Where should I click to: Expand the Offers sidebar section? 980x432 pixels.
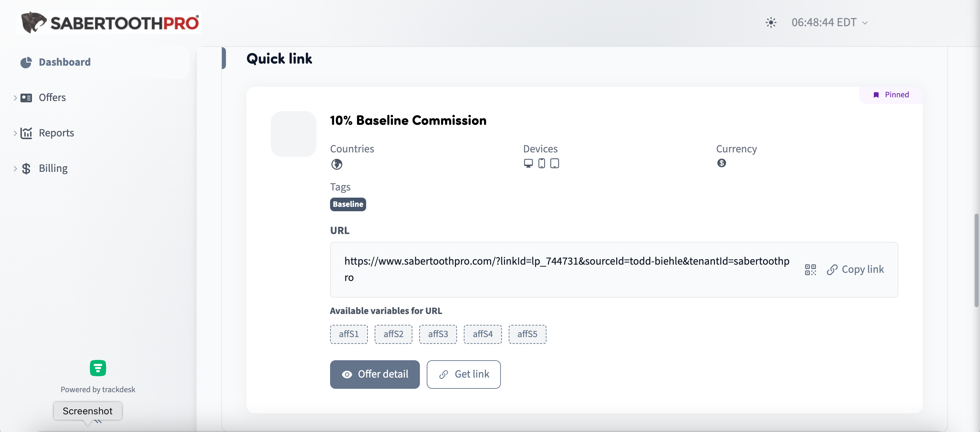pyautogui.click(x=15, y=98)
